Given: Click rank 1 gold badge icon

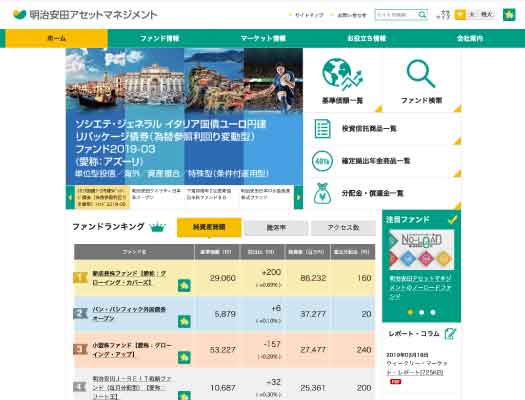Looking at the screenshot, I should click(80, 277).
